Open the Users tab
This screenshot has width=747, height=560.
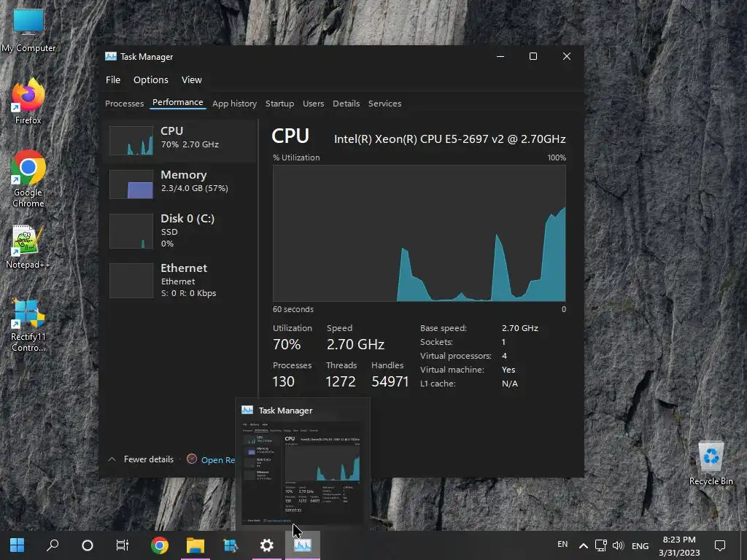313,104
